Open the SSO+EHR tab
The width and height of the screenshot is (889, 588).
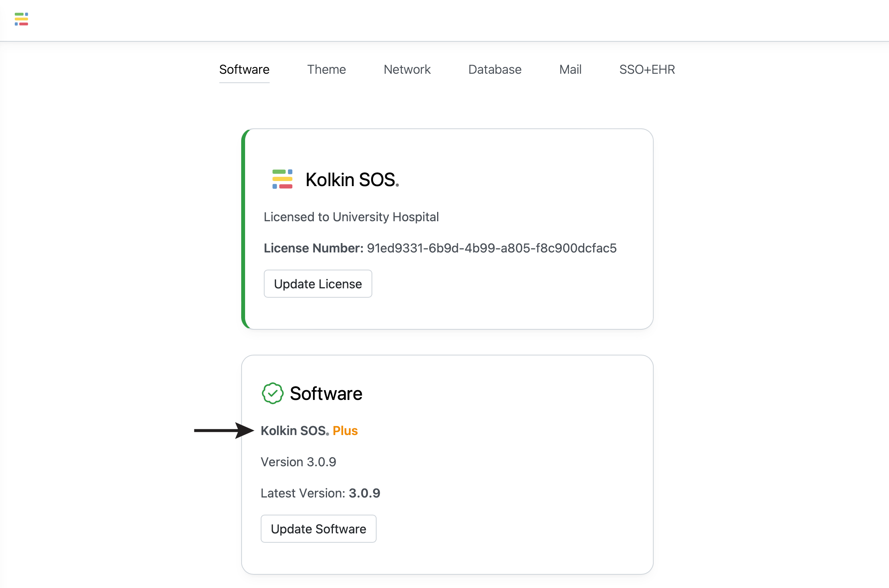pyautogui.click(x=647, y=69)
